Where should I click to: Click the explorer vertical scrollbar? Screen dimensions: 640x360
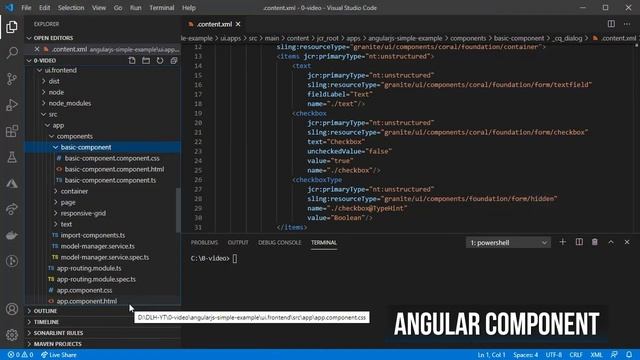click(178, 210)
